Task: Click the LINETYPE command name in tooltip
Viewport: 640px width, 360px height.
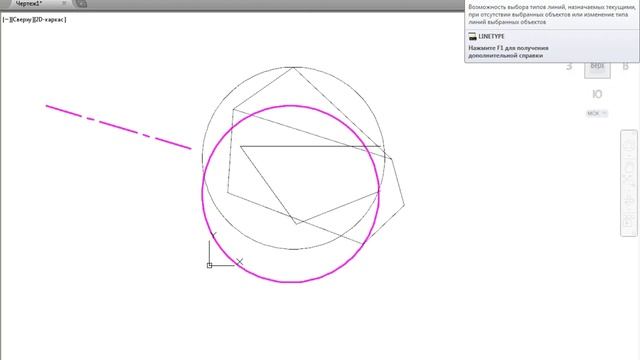Action: click(x=491, y=36)
